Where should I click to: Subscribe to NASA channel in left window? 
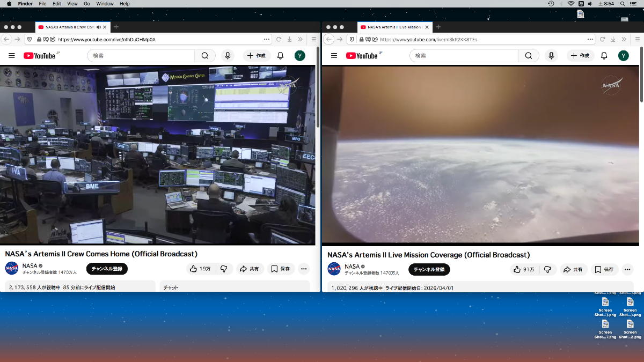(x=107, y=269)
